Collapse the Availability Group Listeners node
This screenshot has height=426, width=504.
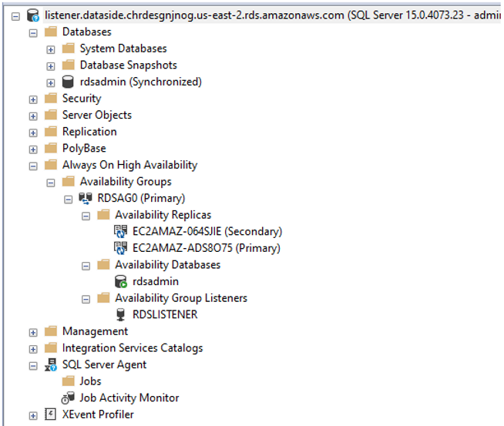(x=86, y=300)
